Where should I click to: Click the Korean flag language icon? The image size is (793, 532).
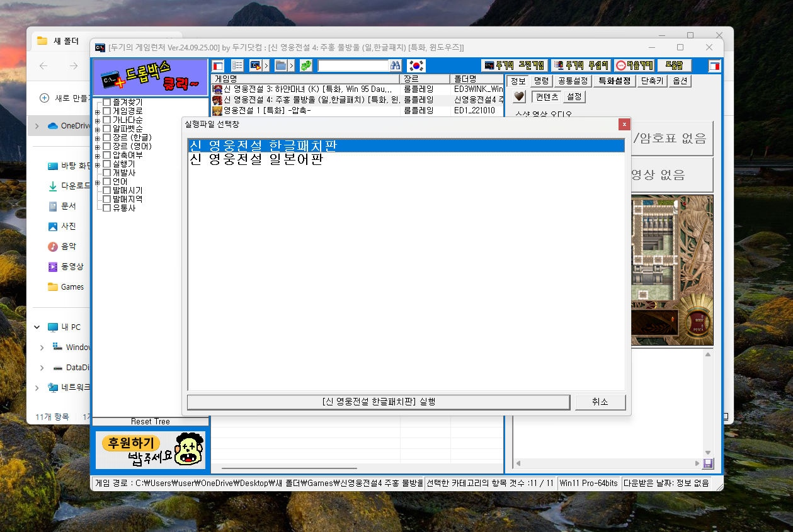416,65
